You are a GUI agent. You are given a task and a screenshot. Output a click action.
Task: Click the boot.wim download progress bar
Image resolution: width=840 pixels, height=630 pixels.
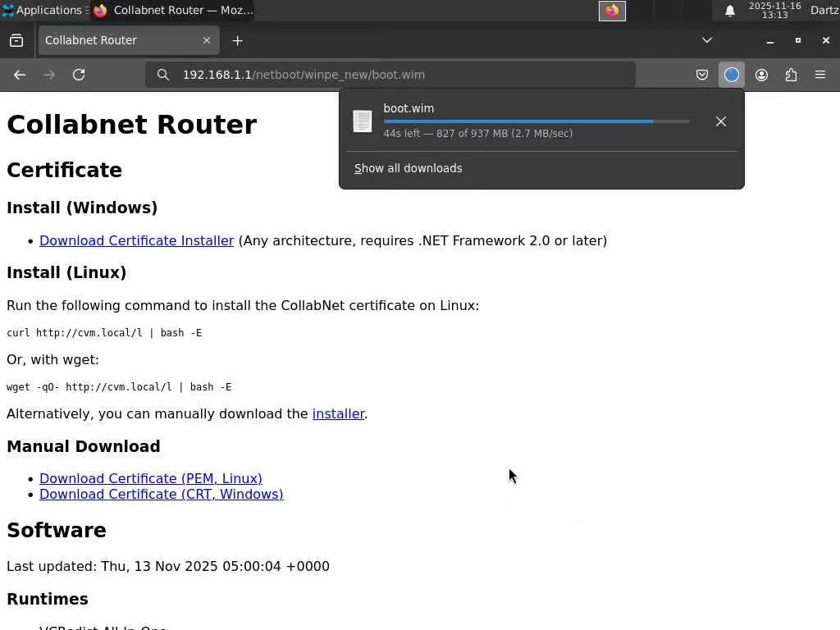pos(536,121)
